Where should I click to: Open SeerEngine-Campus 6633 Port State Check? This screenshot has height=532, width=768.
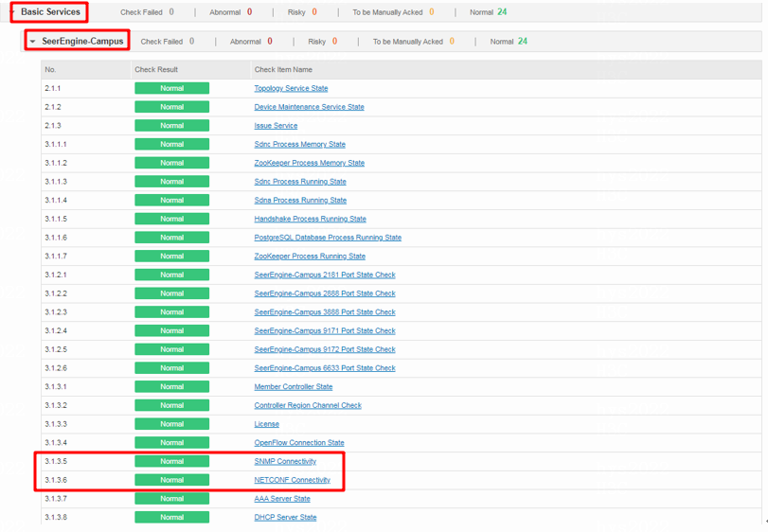click(x=325, y=367)
